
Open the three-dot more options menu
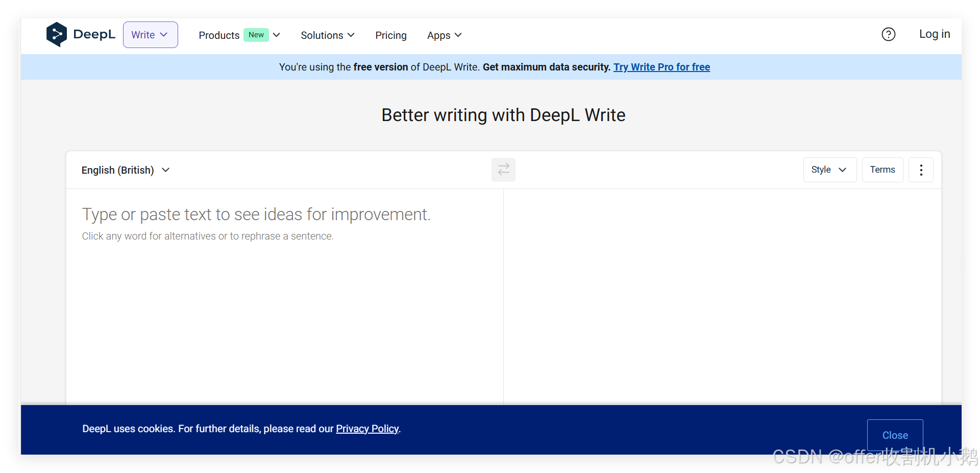point(921,170)
